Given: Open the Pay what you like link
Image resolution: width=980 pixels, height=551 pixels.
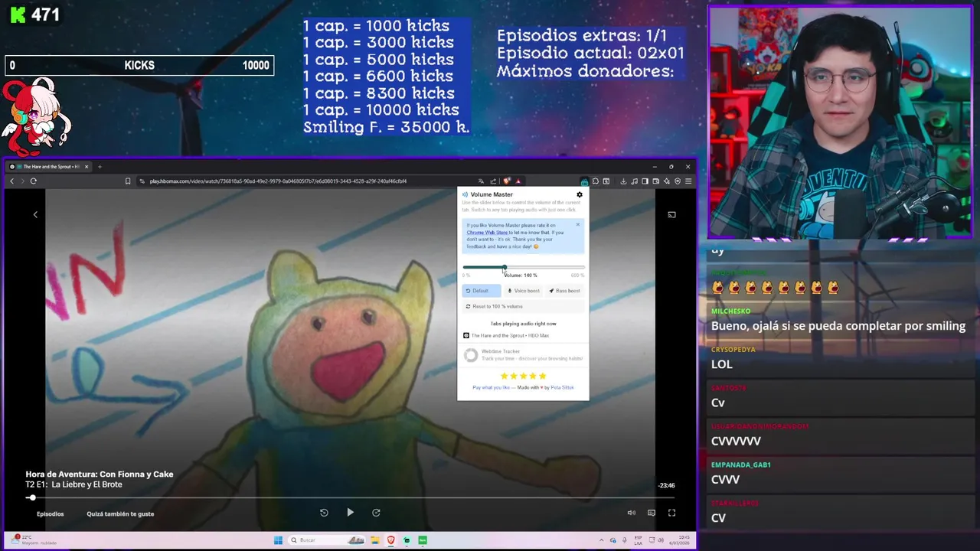Looking at the screenshot, I should [x=491, y=387].
